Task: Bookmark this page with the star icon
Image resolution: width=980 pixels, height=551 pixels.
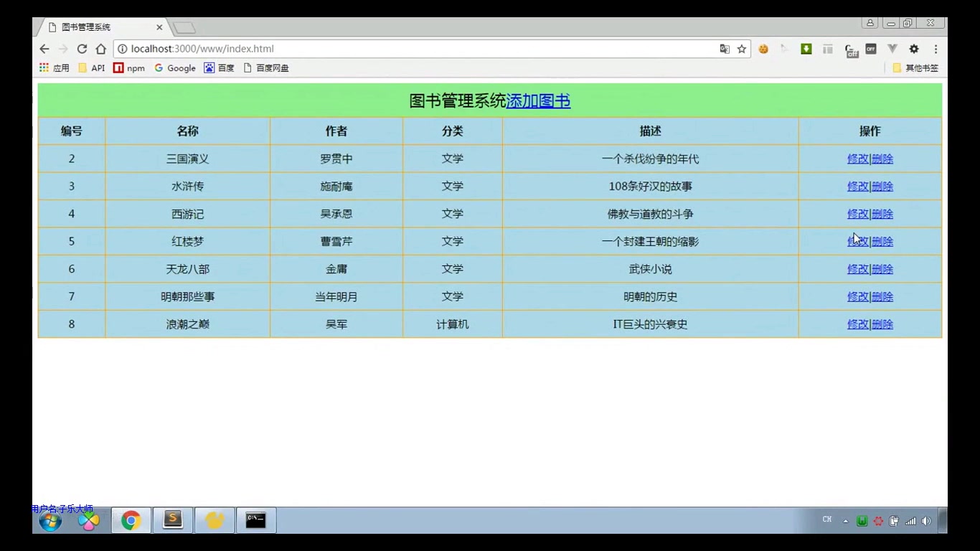Action: pos(742,49)
